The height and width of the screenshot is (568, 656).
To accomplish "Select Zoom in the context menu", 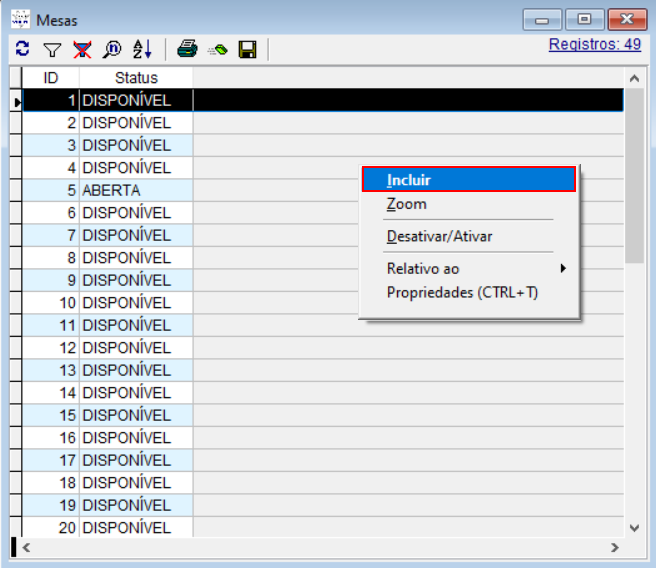I will [407, 204].
